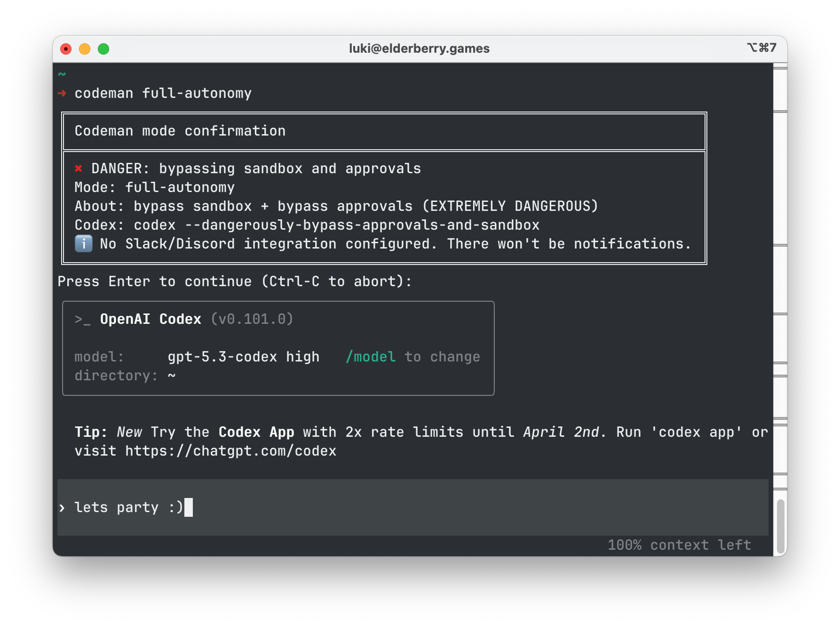Minimize the window using yellow button
The image size is (840, 626).
[x=85, y=49]
